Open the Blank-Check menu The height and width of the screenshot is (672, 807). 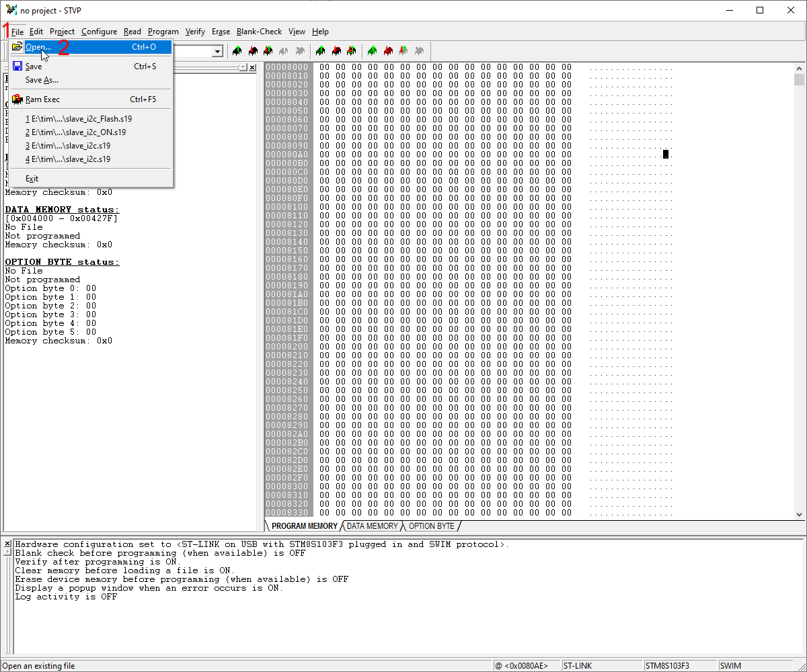259,32
